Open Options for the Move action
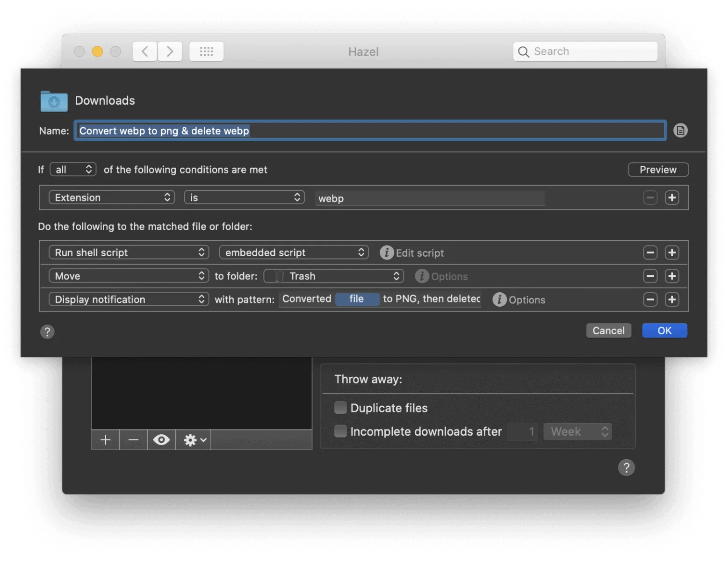This screenshot has width=728, height=561. [421, 276]
